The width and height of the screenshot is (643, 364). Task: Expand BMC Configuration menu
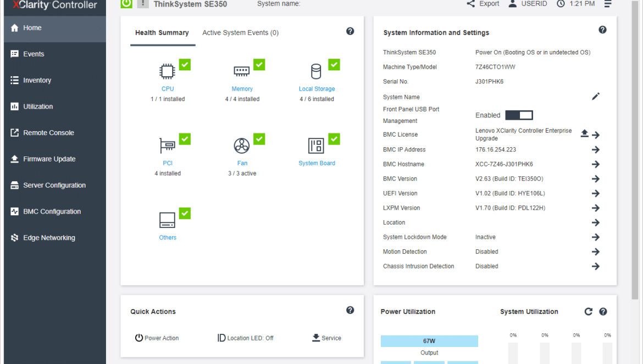click(55, 211)
